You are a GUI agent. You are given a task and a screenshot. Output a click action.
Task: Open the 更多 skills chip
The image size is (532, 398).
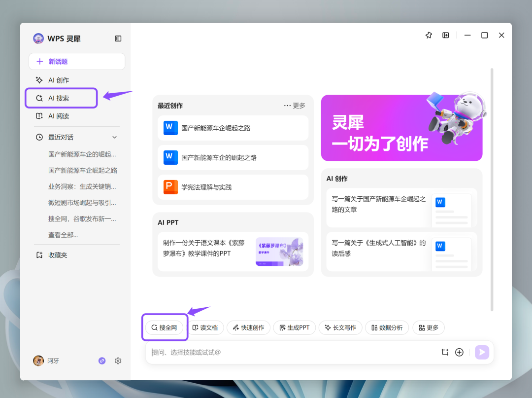(x=429, y=327)
